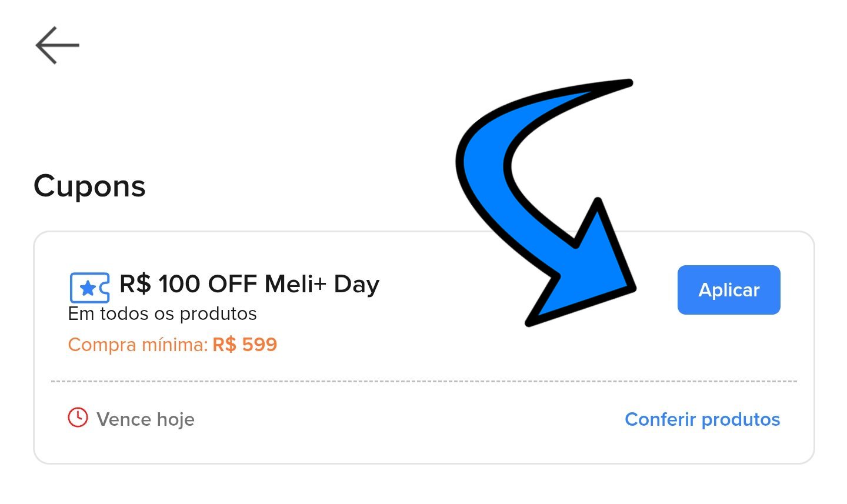
Task: Click the "Compra mínima" label
Action: (x=138, y=345)
